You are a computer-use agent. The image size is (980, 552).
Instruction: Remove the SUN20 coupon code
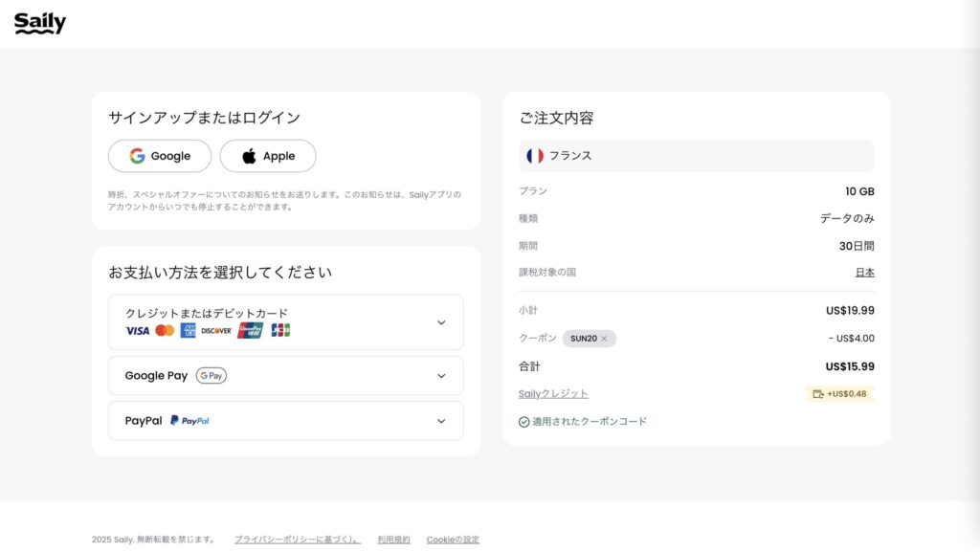604,339
